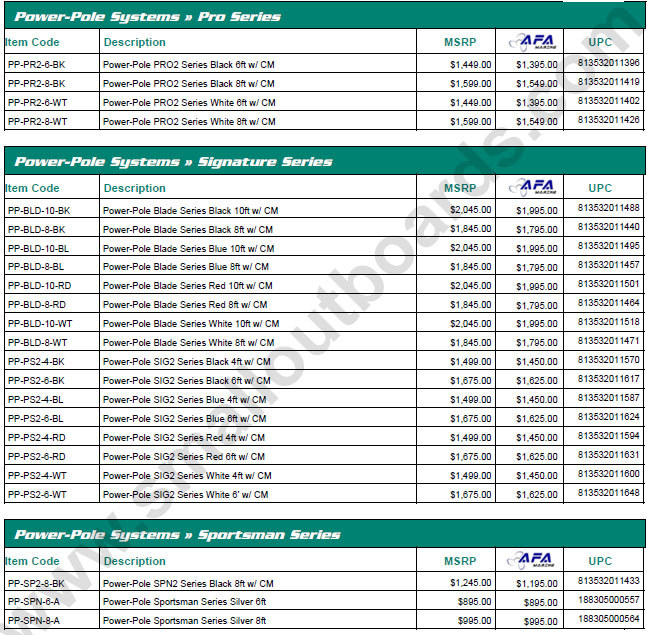Select item code PP-BLD-8-WT
Screen dimensions: 647x635
click(37, 343)
